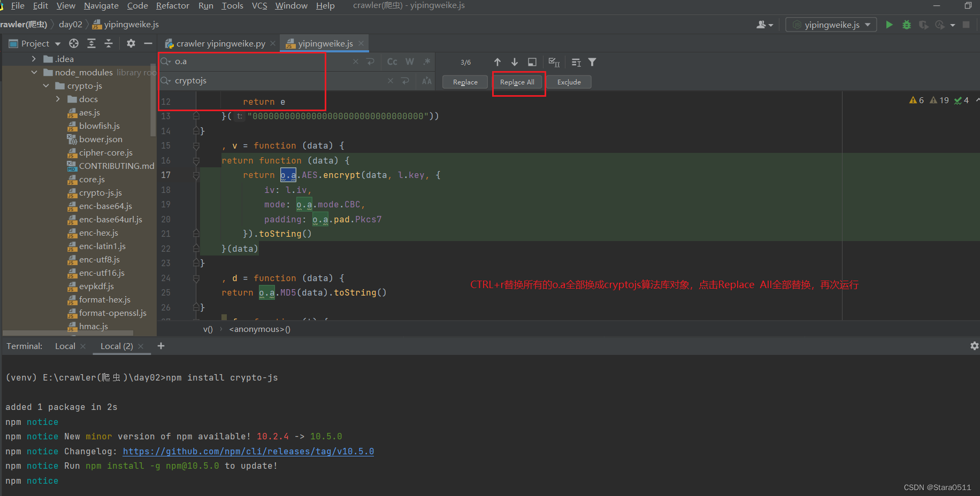Click <anonymous>() breadcrumb in editor
Image resolution: width=980 pixels, height=496 pixels.
click(x=260, y=329)
